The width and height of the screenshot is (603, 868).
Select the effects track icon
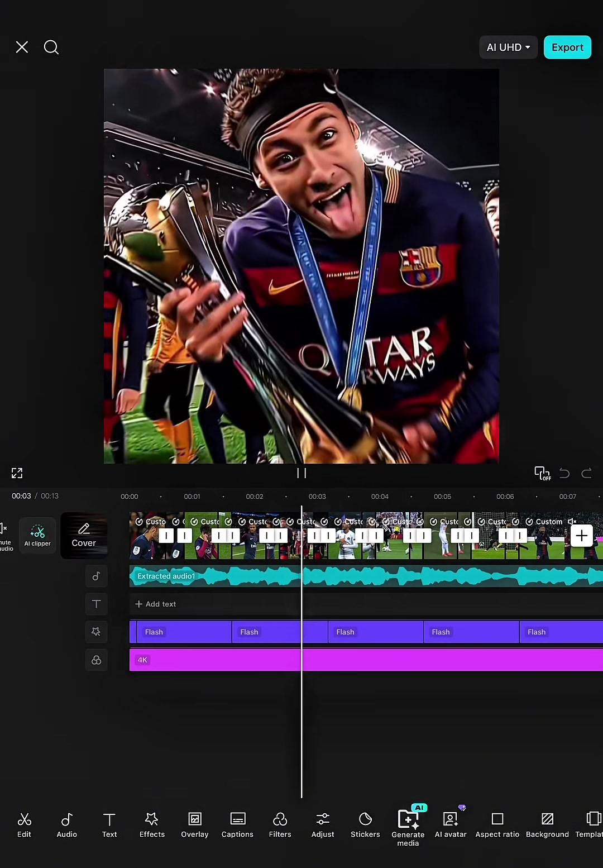click(96, 632)
